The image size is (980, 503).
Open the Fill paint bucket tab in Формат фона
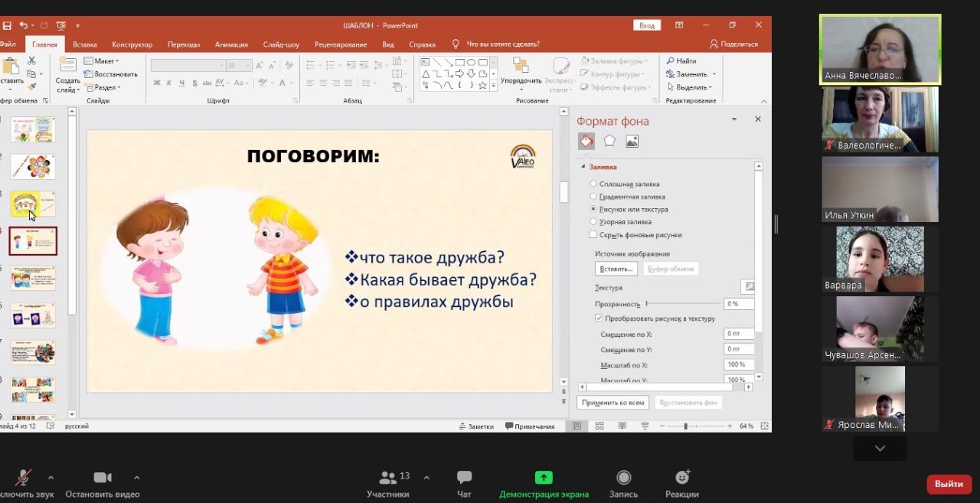[x=586, y=141]
